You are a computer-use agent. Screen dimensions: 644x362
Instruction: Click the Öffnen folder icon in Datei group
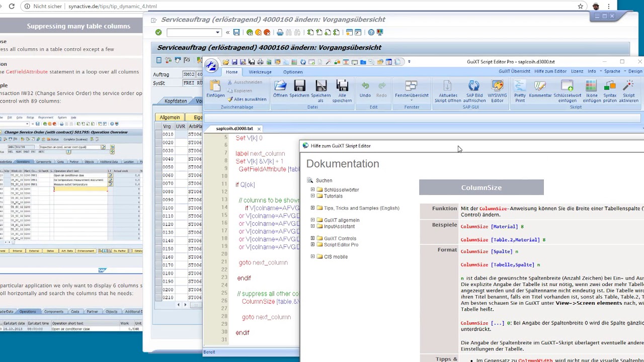coord(280,88)
